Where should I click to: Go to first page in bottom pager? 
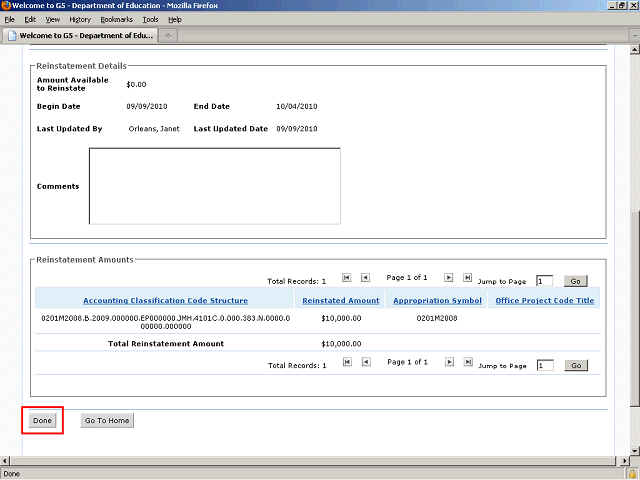point(347,362)
